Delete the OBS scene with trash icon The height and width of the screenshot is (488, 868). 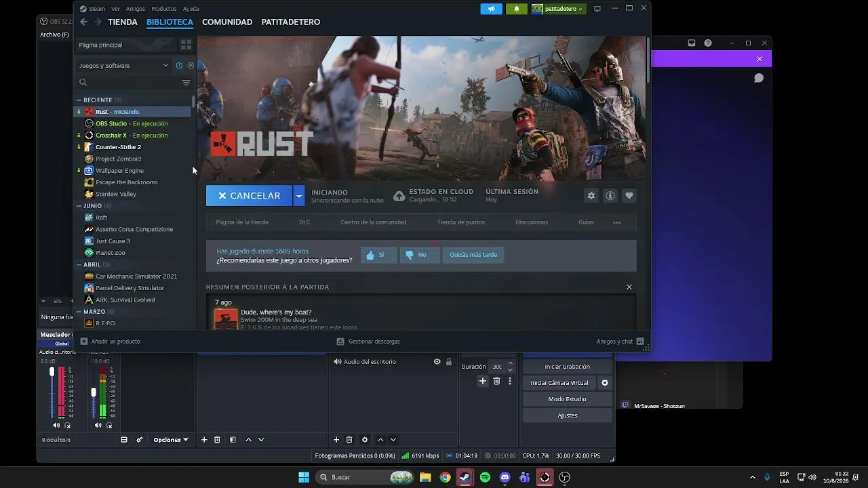(217, 440)
